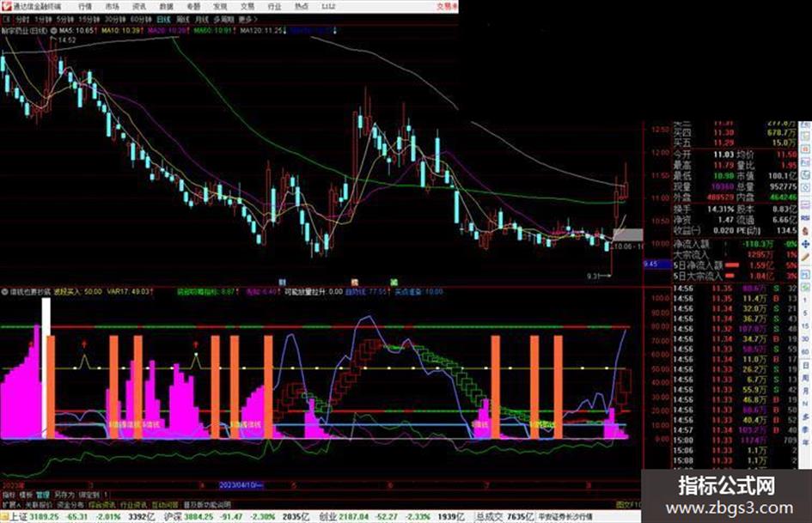The image size is (812, 523).
Task: Click the circle icon of indicator pane title
Action: coord(4,292)
